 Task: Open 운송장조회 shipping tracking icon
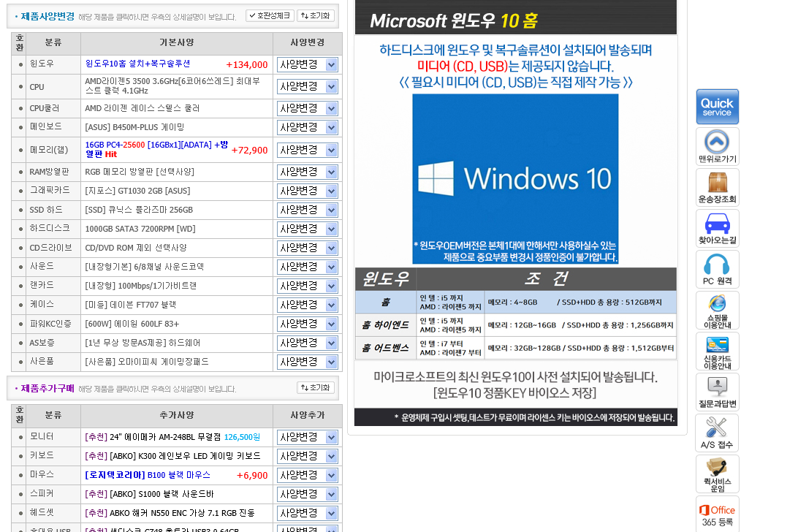point(717,187)
